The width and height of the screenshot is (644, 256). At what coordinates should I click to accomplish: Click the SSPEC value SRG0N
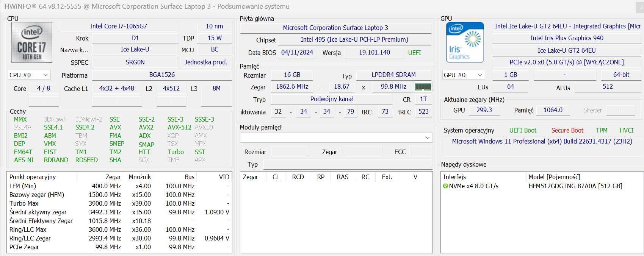[135, 62]
